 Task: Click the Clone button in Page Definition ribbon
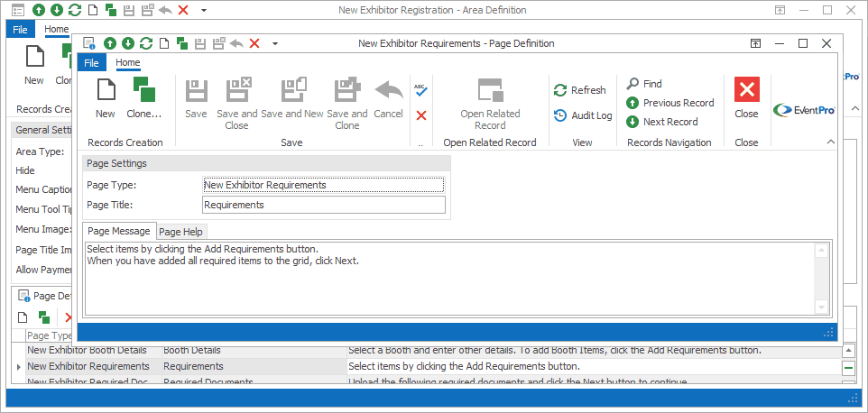(144, 98)
